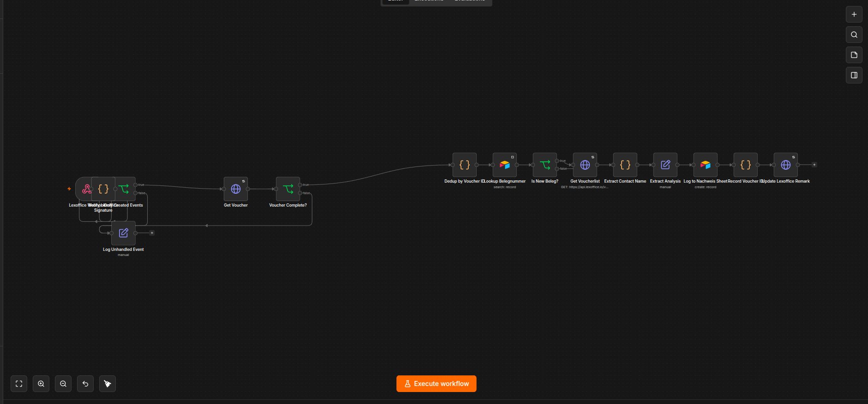The width and height of the screenshot is (868, 404).
Task: Fit workflow to view
Action: (19, 384)
